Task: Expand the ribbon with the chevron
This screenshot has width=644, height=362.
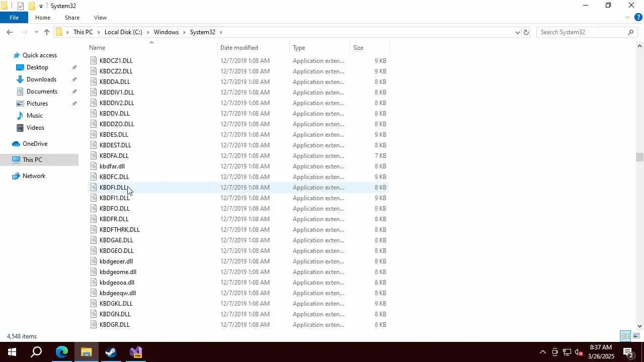Action: click(x=627, y=18)
